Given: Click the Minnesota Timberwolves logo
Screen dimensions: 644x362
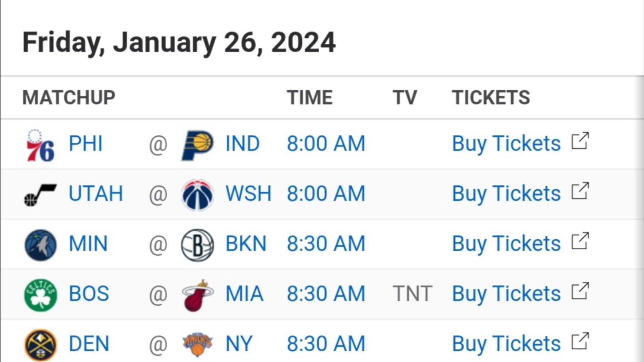Looking at the screenshot, I should coord(41,245).
